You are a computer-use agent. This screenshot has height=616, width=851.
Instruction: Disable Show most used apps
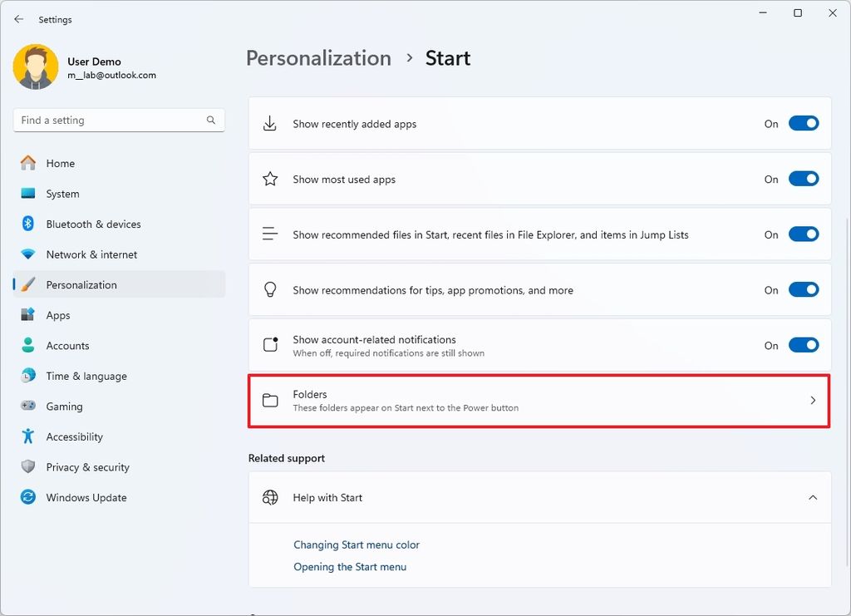pyautogui.click(x=803, y=178)
